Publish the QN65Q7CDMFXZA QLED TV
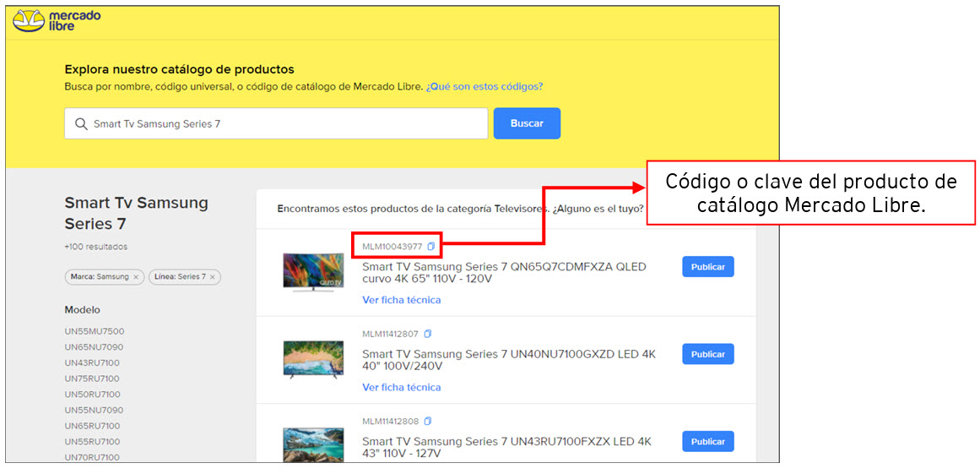 [707, 267]
